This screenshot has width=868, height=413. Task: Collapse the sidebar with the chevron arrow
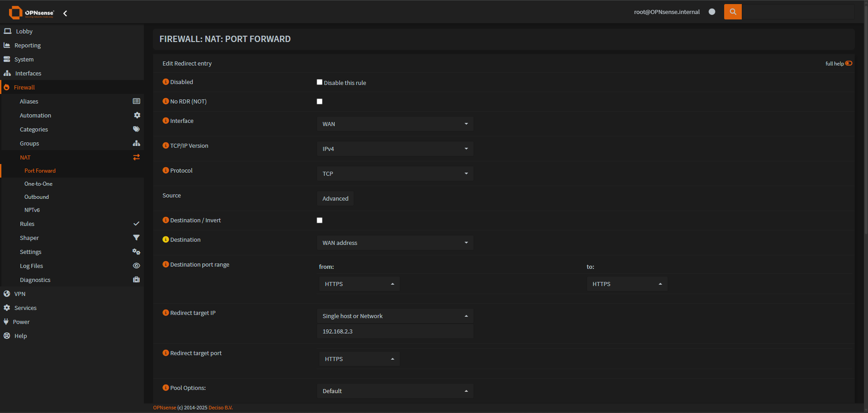coord(65,14)
